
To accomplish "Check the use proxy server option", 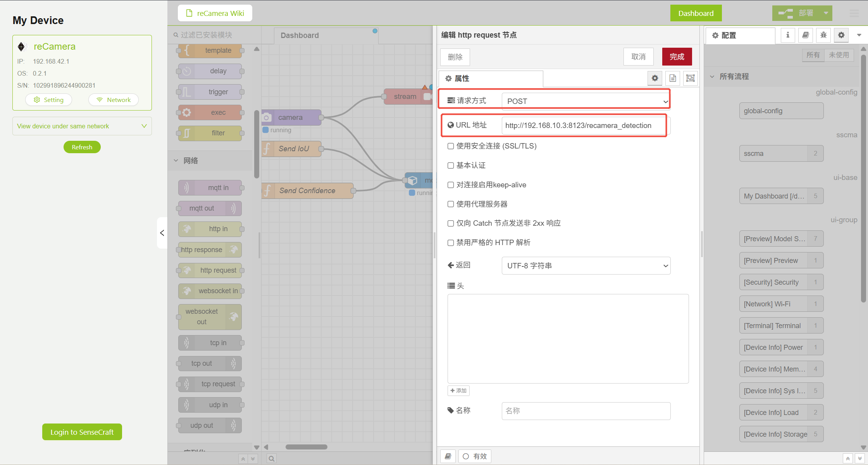I will [451, 204].
